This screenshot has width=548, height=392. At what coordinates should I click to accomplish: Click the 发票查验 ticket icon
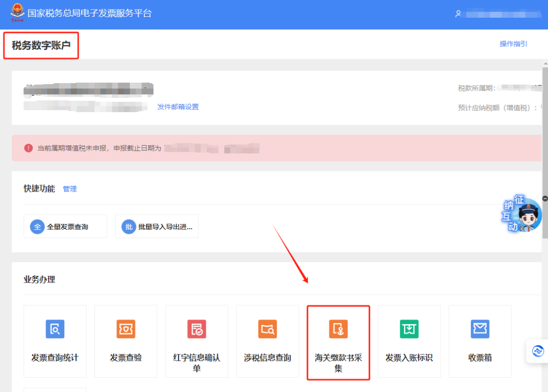[126, 329]
